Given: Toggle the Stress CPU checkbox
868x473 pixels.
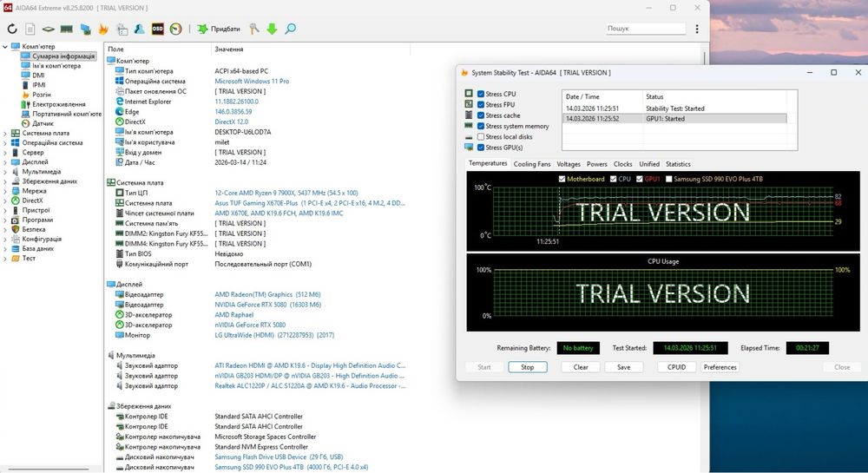Looking at the screenshot, I should (481, 94).
